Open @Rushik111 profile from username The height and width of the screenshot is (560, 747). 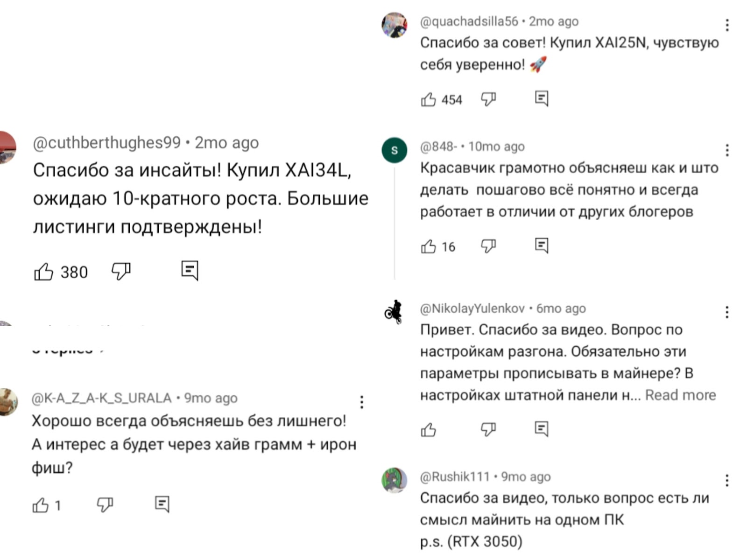click(x=455, y=476)
